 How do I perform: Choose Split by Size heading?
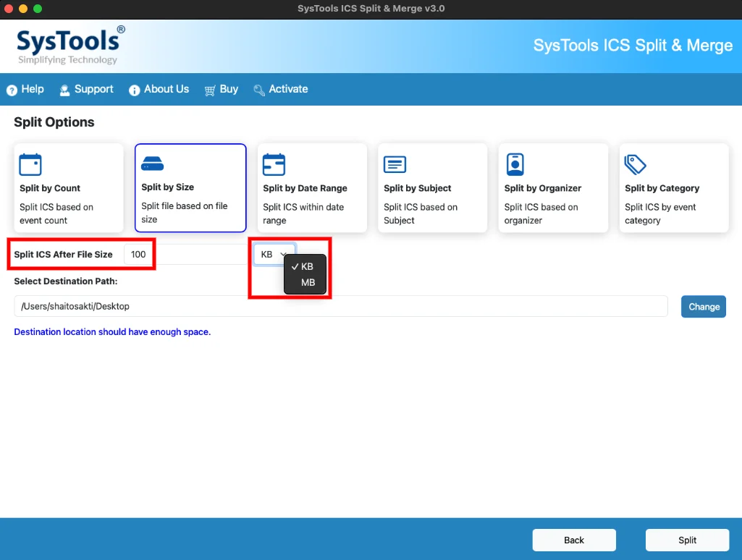tap(167, 187)
